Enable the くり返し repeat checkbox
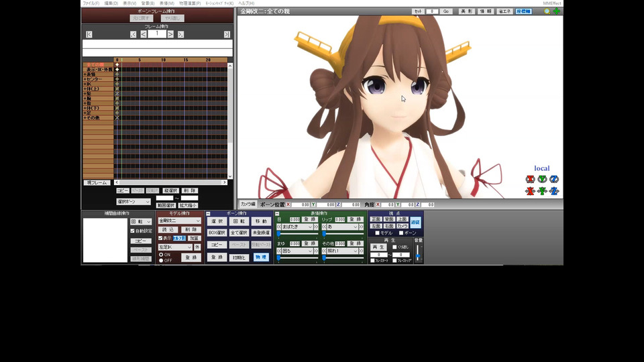 click(394, 247)
